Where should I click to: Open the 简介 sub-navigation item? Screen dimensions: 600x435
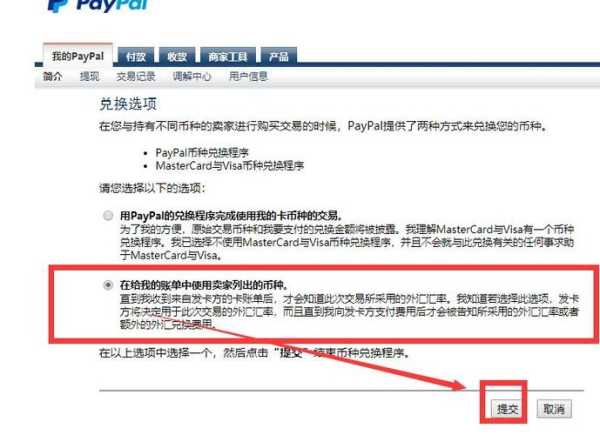(52, 76)
